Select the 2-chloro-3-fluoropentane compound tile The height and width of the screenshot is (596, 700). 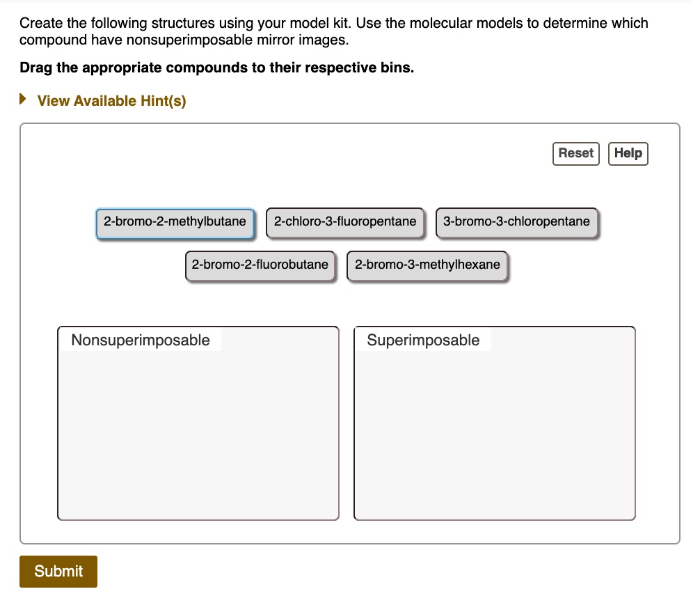pyautogui.click(x=345, y=221)
